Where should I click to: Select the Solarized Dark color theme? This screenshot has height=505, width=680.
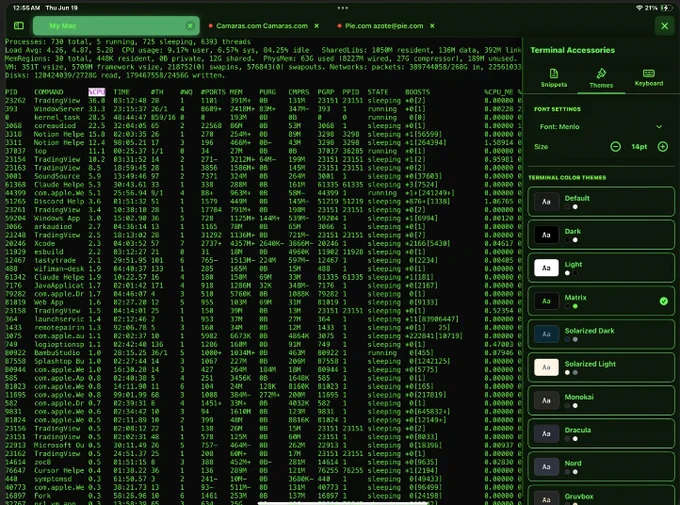(x=601, y=334)
